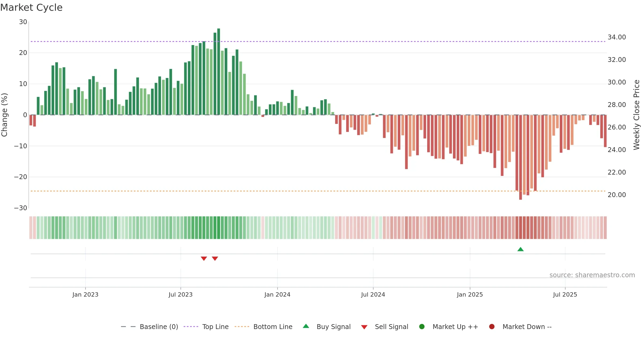This screenshot has width=644, height=362.
Task: Toggle Buy Signal legend entry
Action: pos(327,327)
